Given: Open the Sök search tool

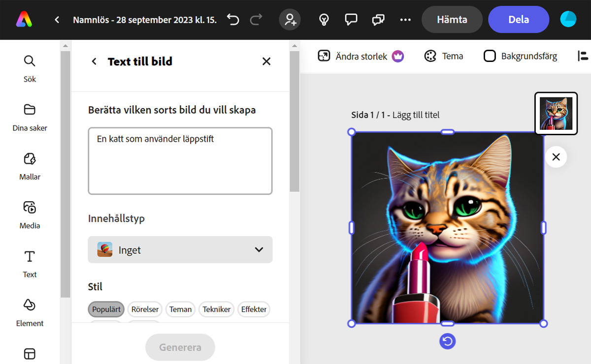Looking at the screenshot, I should point(30,61).
